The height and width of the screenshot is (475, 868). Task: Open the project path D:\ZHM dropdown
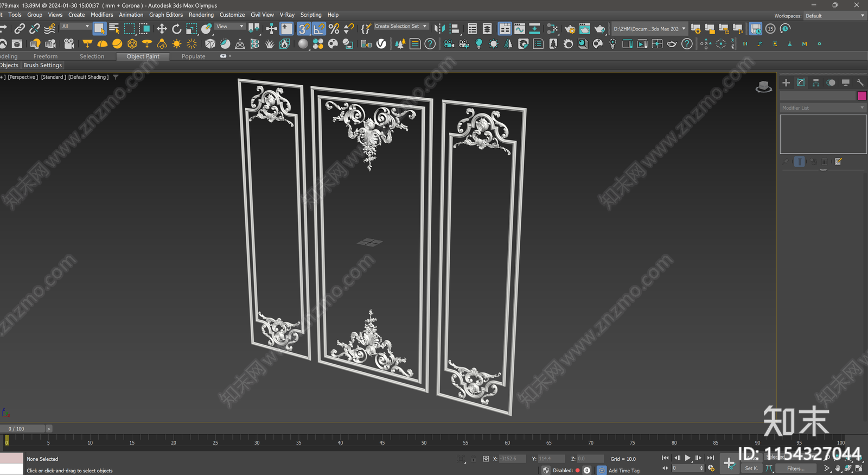click(x=649, y=29)
